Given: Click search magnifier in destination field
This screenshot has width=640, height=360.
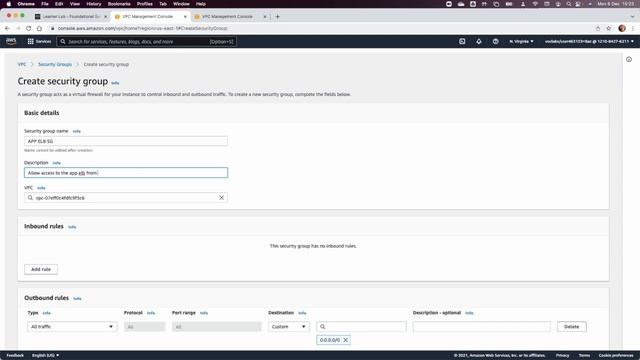Looking at the screenshot, I should (x=322, y=327).
